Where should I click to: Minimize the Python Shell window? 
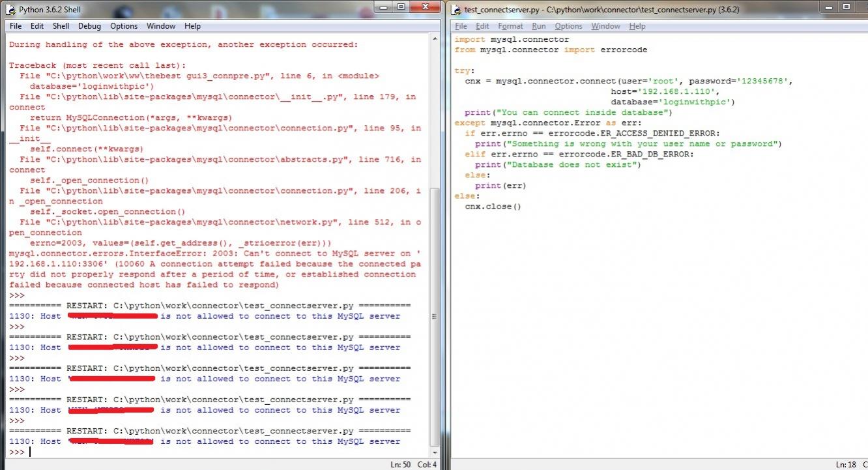[383, 7]
